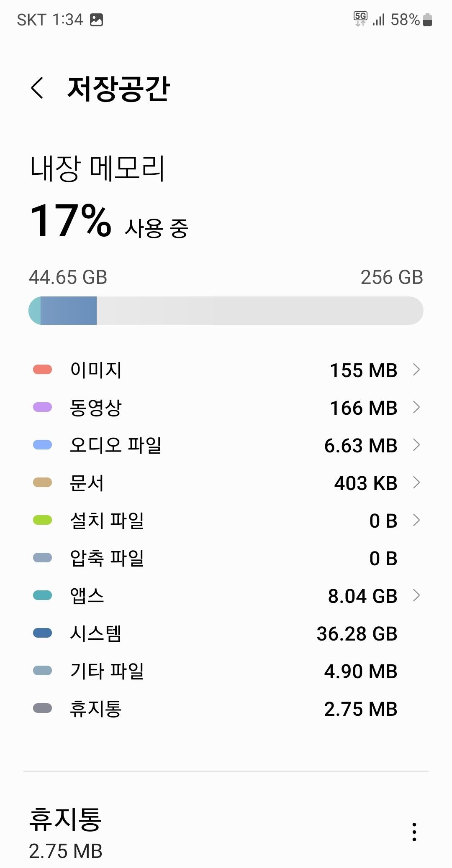Tap the picture notification icon in status bar

click(x=96, y=20)
